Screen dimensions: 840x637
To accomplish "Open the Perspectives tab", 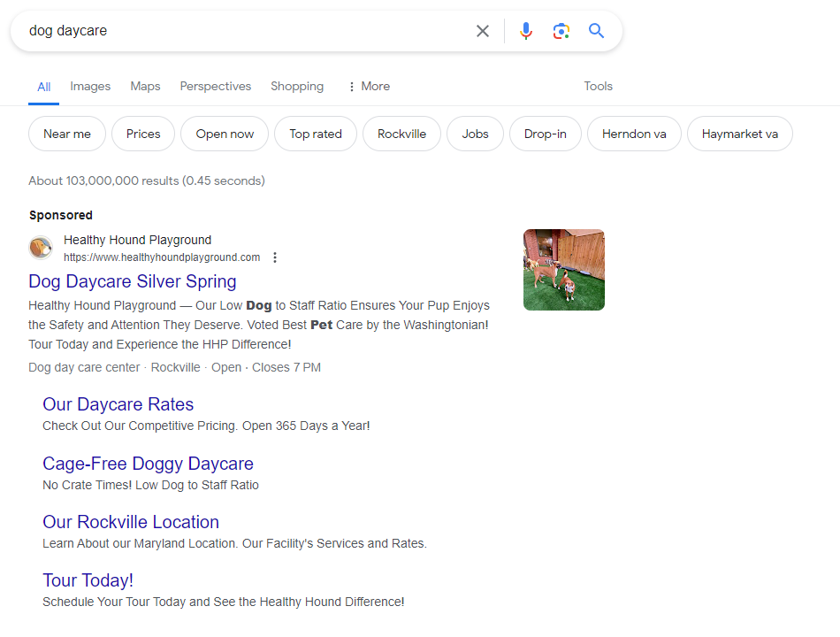I will (216, 87).
